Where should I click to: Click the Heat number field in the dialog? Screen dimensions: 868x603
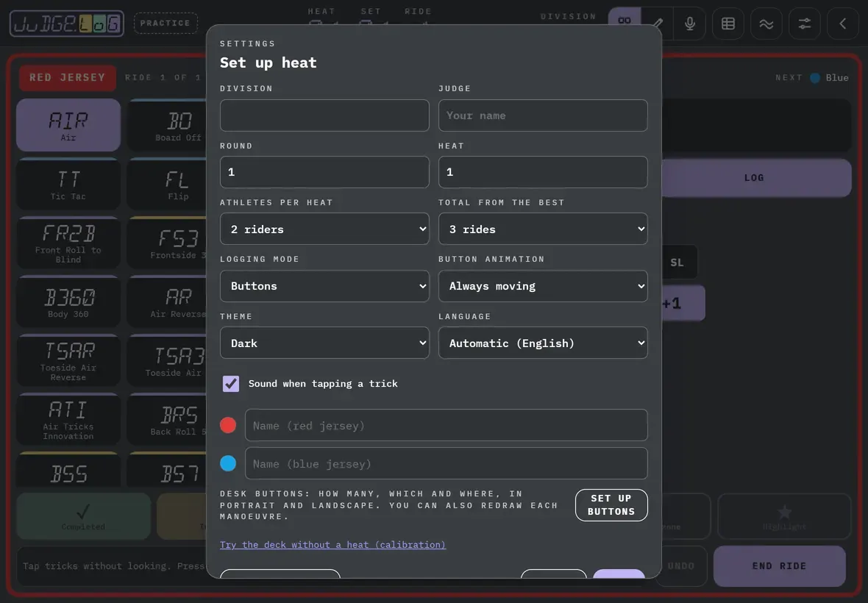pyautogui.click(x=543, y=172)
